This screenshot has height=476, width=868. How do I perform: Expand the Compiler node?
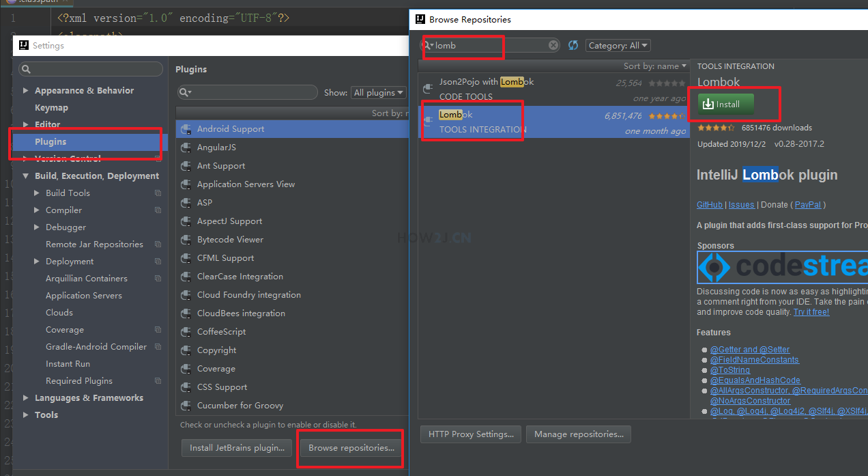tap(37, 210)
